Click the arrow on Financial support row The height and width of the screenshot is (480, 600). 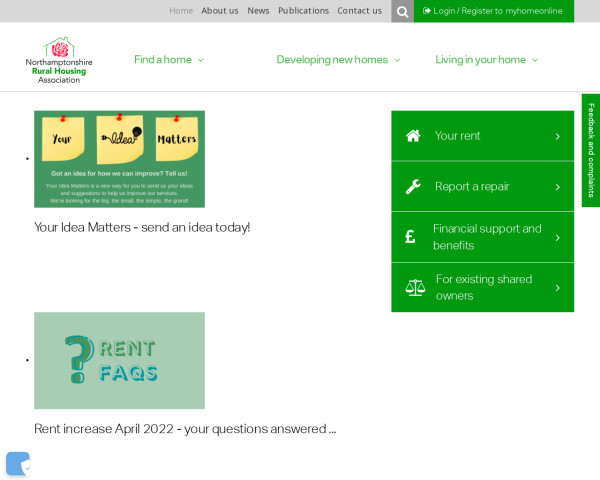pyautogui.click(x=558, y=238)
